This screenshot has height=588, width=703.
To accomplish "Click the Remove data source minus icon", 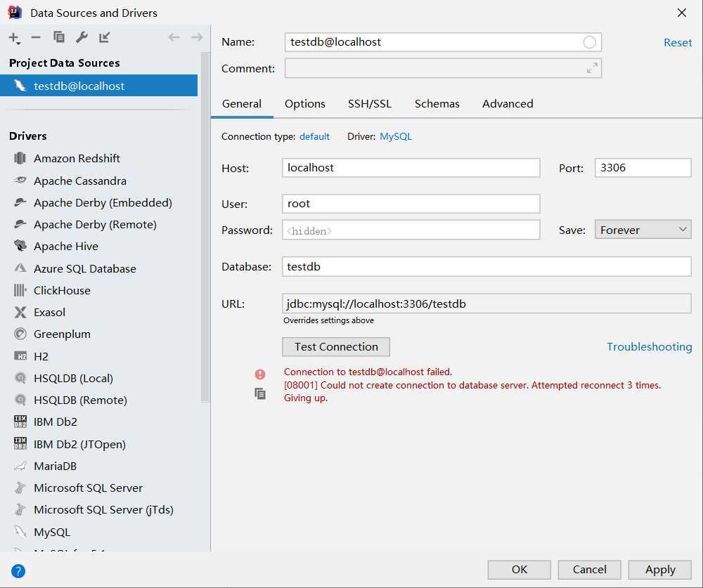I will tap(36, 38).
